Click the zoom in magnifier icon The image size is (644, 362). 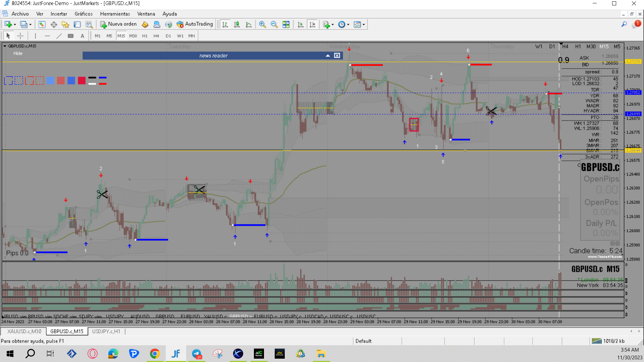coord(262,24)
